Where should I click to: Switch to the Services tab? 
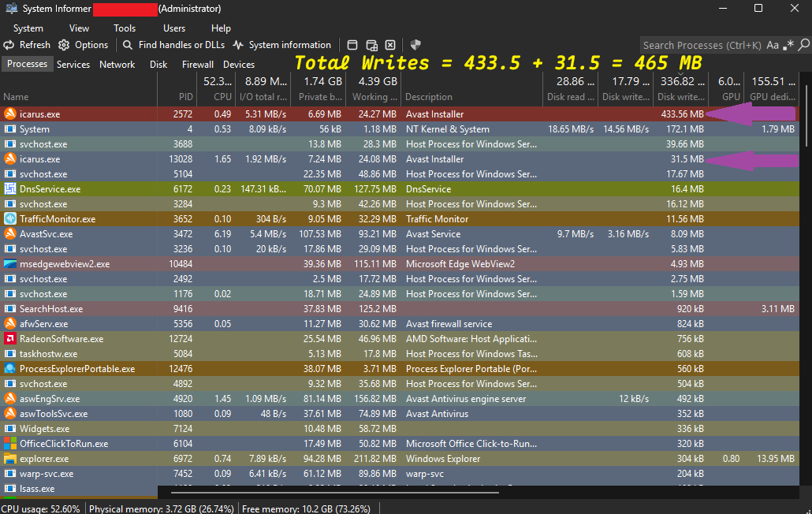click(x=73, y=65)
